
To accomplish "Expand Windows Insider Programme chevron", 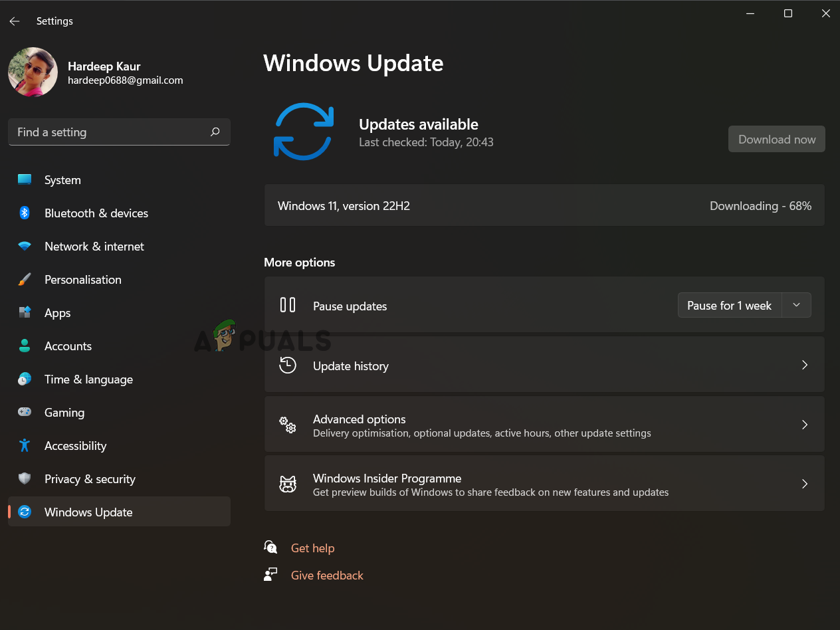I will tap(805, 484).
